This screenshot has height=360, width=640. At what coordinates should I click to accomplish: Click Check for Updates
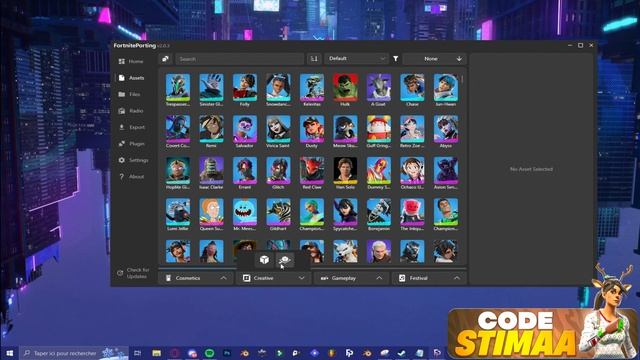(x=133, y=273)
